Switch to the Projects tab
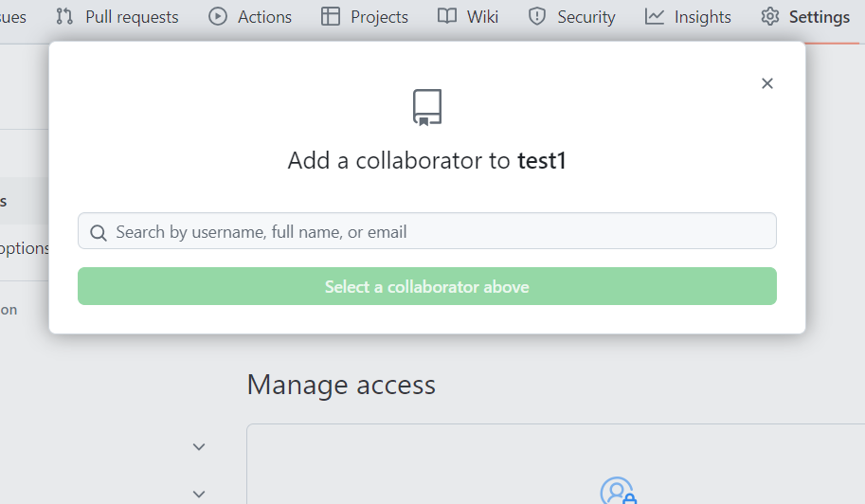The height and width of the screenshot is (504, 865). point(365,17)
